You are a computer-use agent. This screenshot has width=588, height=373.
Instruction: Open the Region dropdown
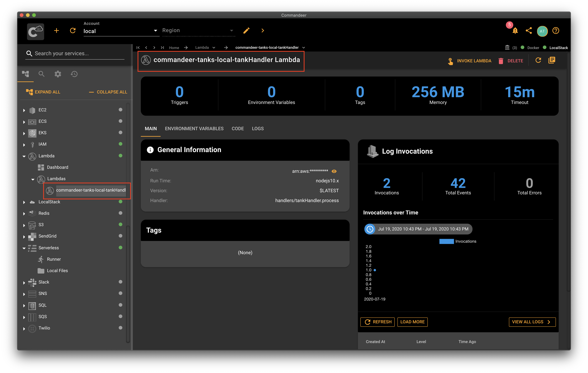click(x=199, y=31)
